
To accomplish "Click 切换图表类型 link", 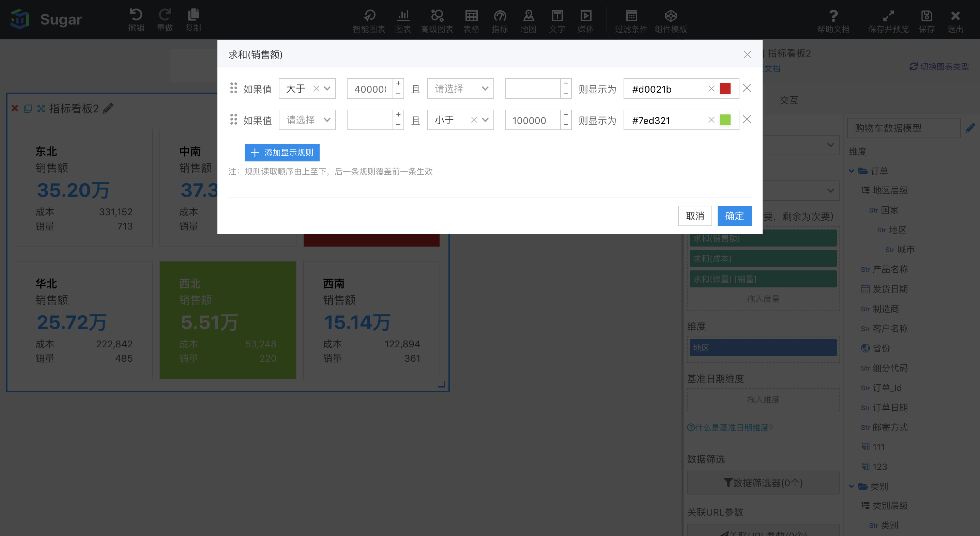I will point(939,66).
